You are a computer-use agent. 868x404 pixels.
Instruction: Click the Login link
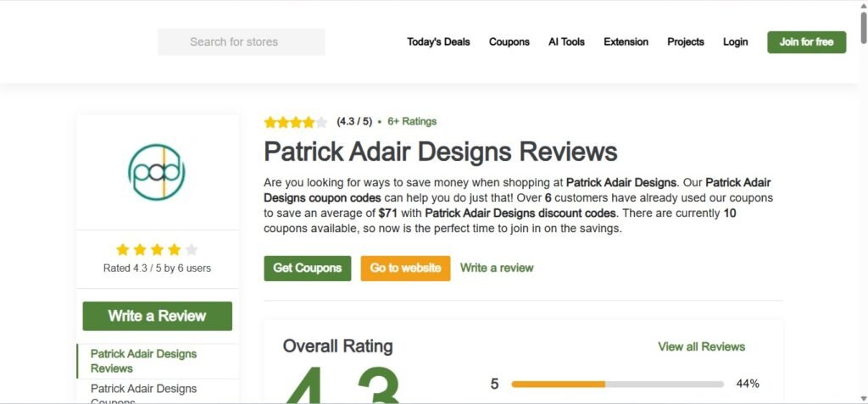click(x=735, y=42)
